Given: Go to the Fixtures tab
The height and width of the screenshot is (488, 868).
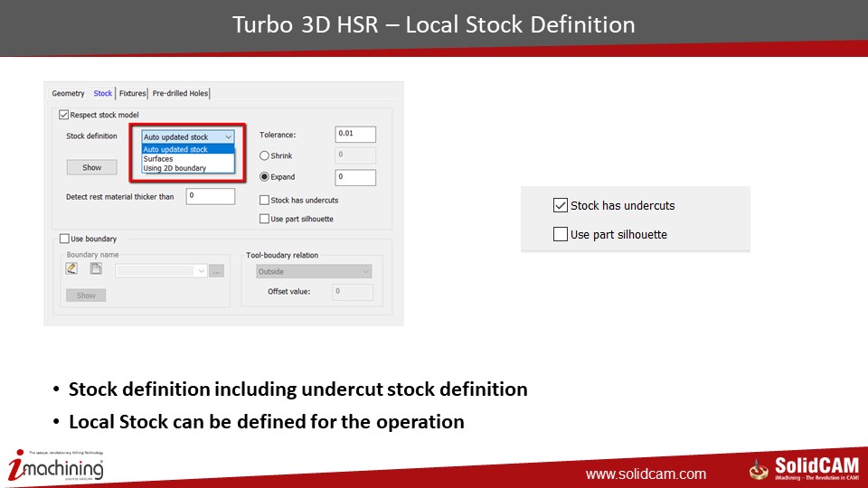Looking at the screenshot, I should [132, 93].
